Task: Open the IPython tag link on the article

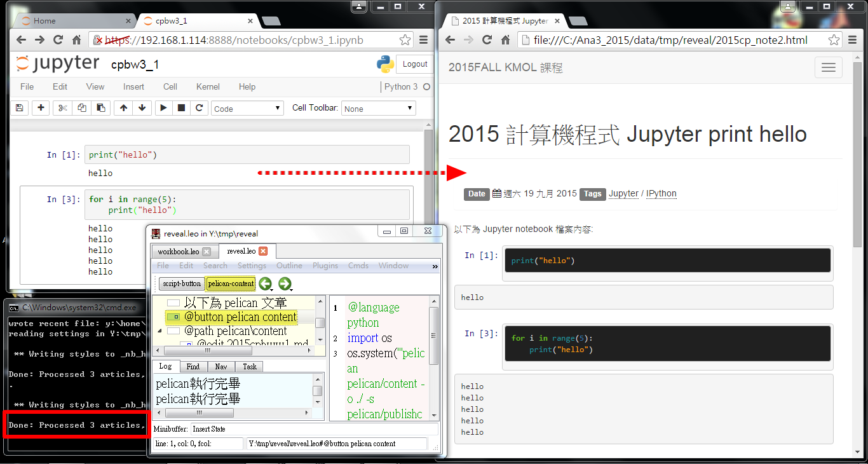Action: tap(661, 194)
